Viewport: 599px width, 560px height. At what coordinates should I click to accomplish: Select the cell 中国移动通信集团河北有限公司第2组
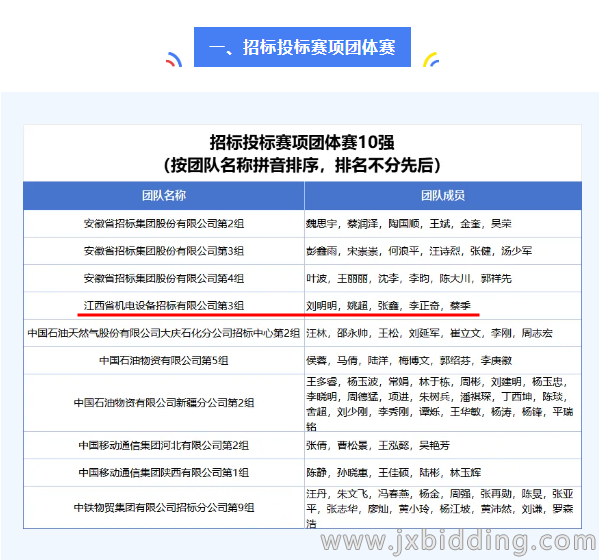(164, 445)
